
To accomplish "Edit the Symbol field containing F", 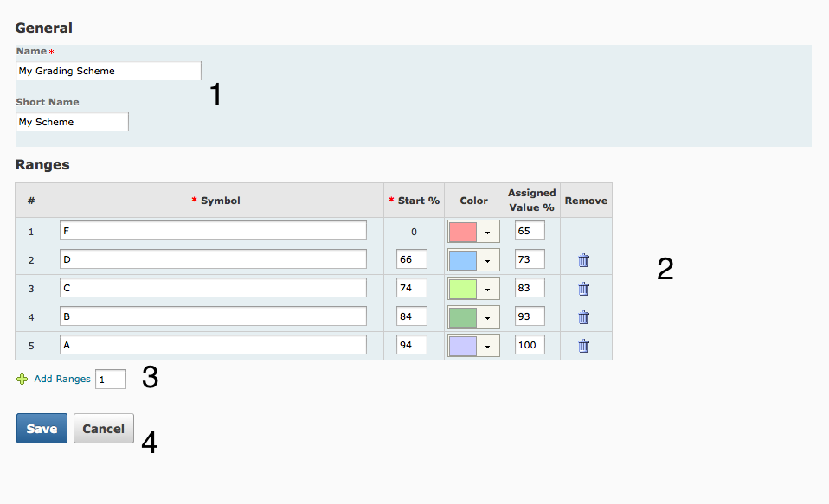I will [213, 231].
